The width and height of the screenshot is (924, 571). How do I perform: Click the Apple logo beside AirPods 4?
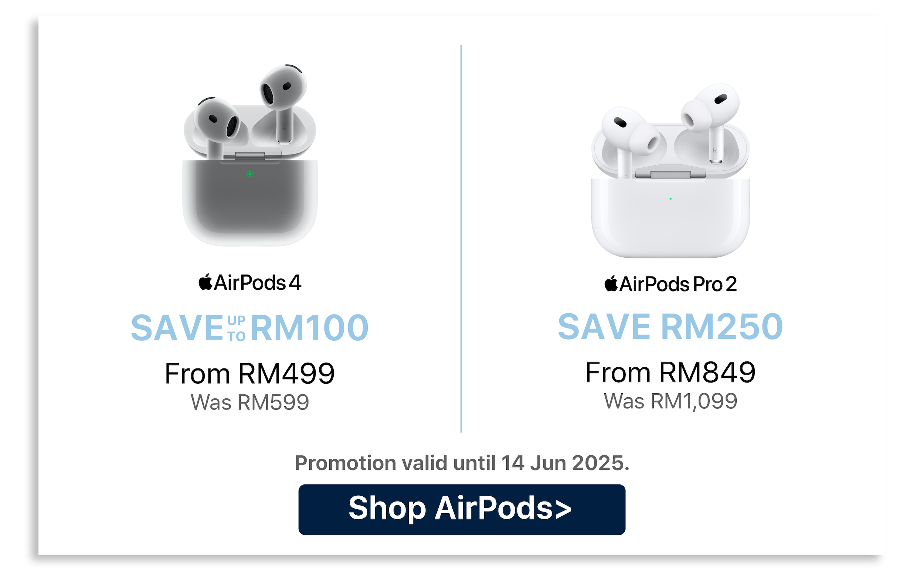pos(205,282)
